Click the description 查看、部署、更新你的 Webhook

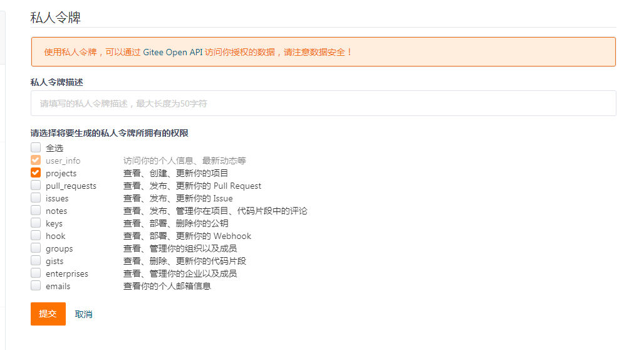pos(187,236)
